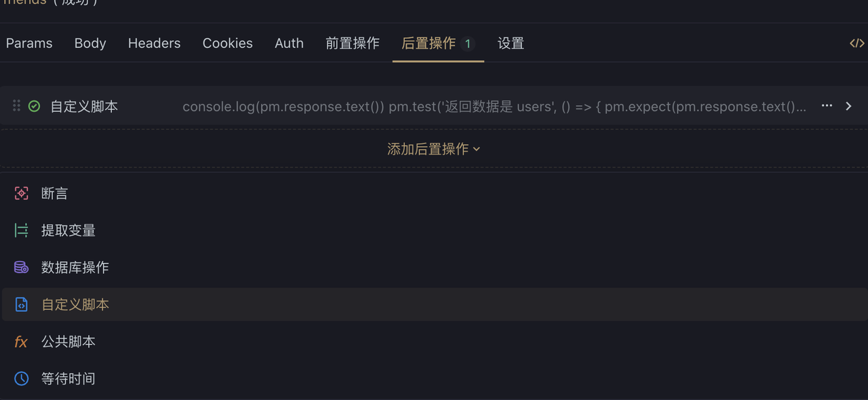
Task: Open the 前置操作 tab
Action: click(353, 43)
